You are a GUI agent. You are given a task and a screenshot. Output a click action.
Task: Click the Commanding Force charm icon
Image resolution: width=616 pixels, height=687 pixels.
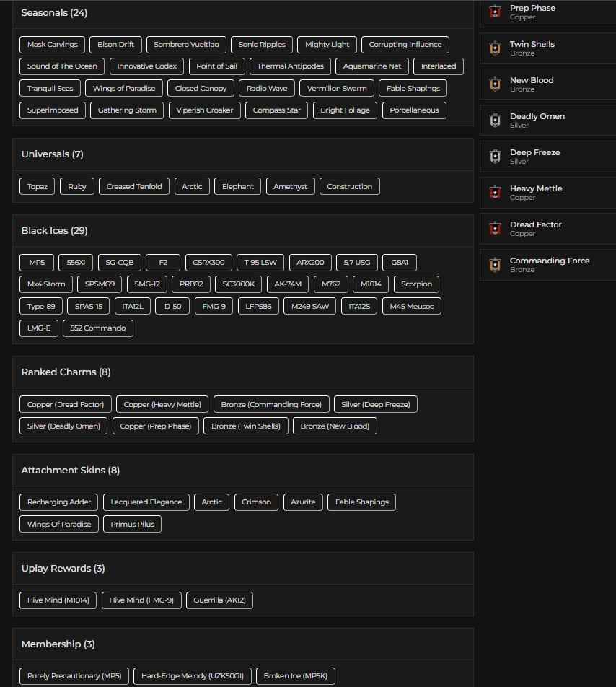click(495, 265)
